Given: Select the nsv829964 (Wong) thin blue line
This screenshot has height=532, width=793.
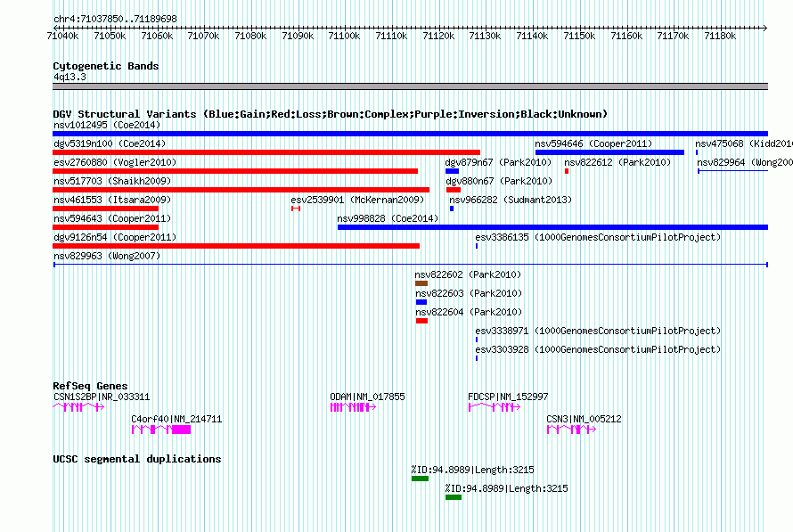Looking at the screenshot, I should tap(732, 171).
